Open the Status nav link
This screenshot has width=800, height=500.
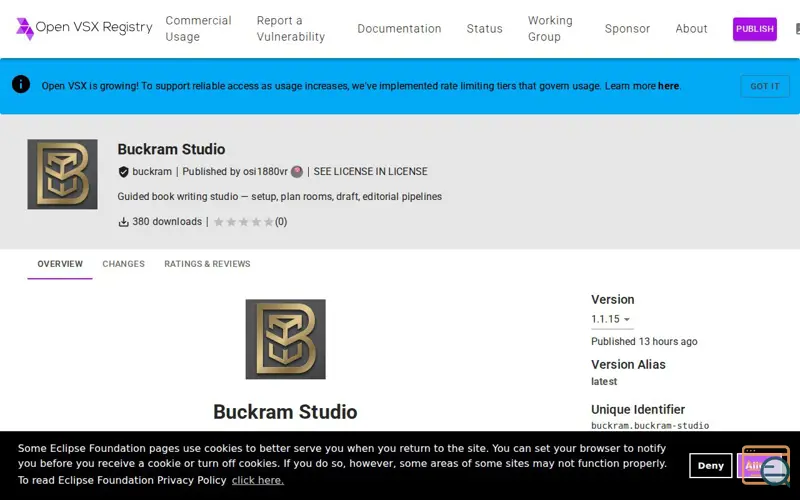484,29
